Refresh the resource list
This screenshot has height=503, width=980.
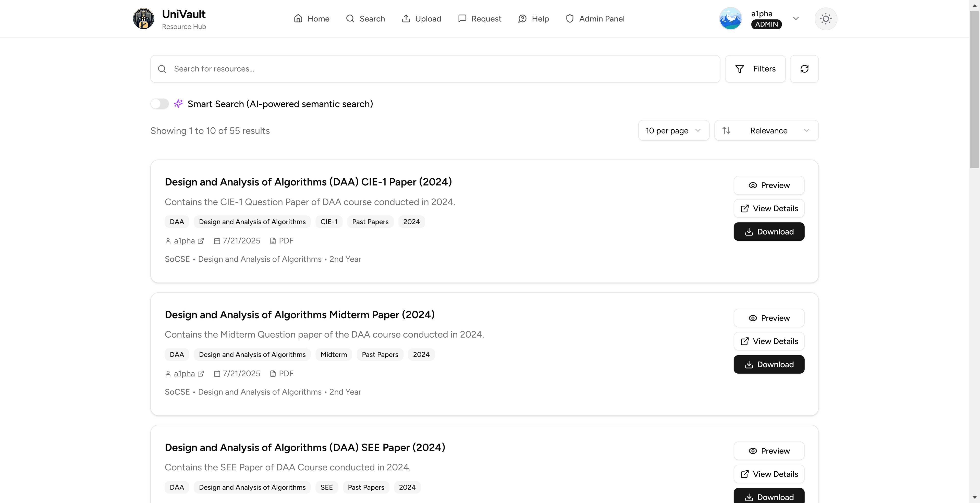tap(804, 69)
